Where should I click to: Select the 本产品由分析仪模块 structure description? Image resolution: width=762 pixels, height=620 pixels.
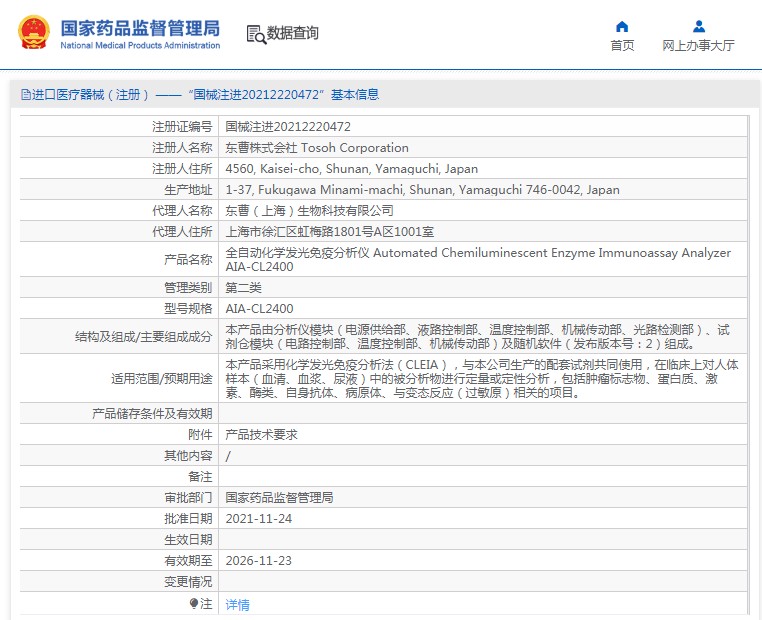478,337
